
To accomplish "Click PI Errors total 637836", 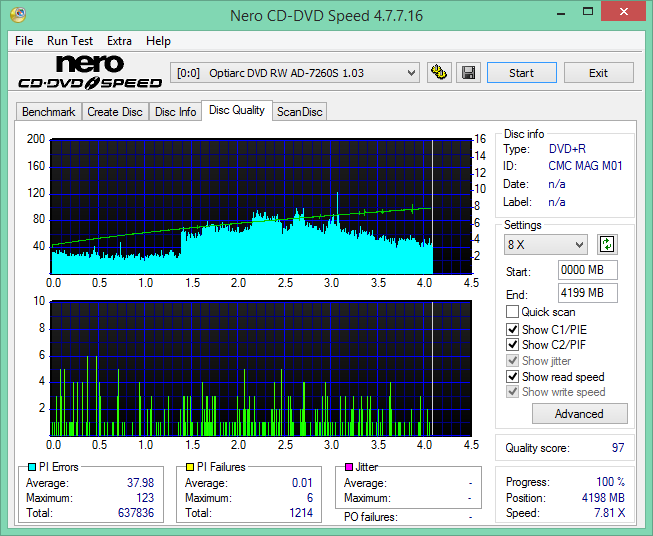I will click(136, 512).
